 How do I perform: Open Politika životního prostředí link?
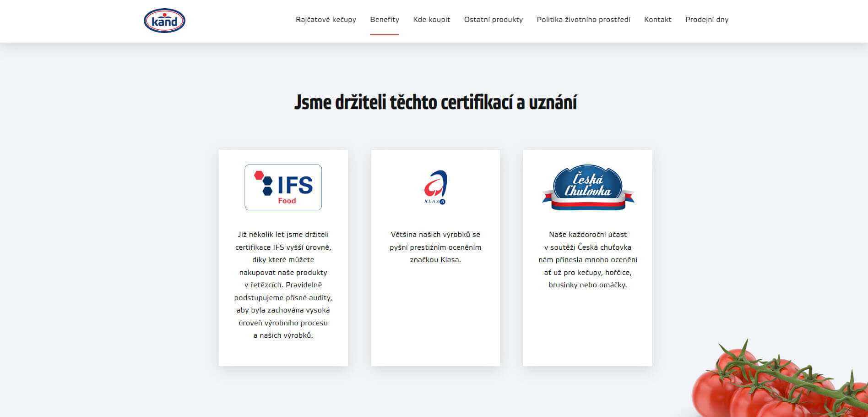point(583,20)
